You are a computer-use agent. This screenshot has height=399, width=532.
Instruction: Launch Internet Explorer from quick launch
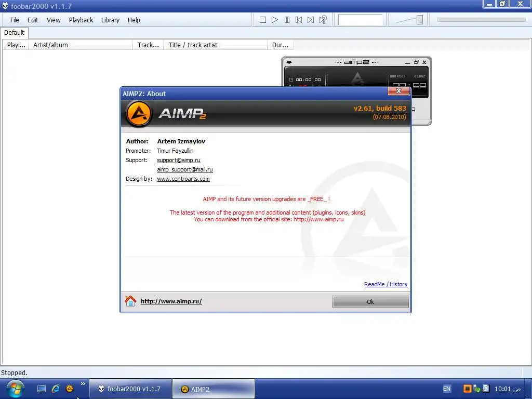(55, 389)
